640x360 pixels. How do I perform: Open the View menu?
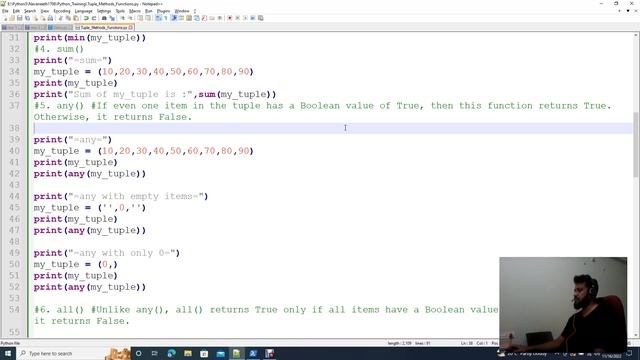pyautogui.click(x=45, y=11)
